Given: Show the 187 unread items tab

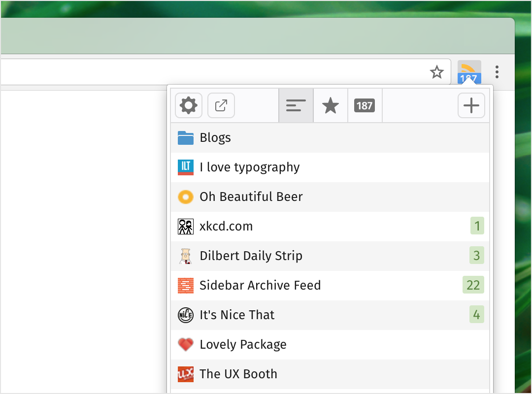Looking at the screenshot, I should (x=365, y=105).
